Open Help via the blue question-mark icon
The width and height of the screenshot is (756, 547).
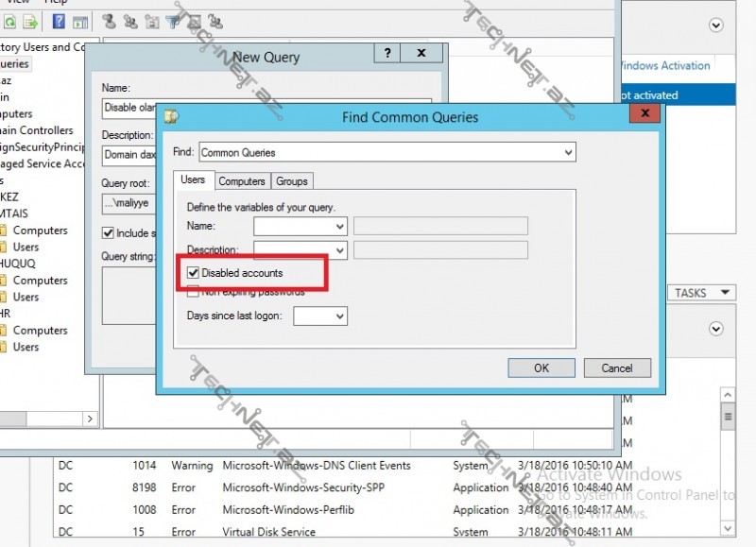pos(59,21)
